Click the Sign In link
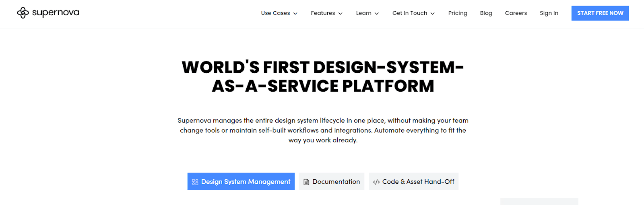Image resolution: width=644 pixels, height=205 pixels. [x=549, y=13]
